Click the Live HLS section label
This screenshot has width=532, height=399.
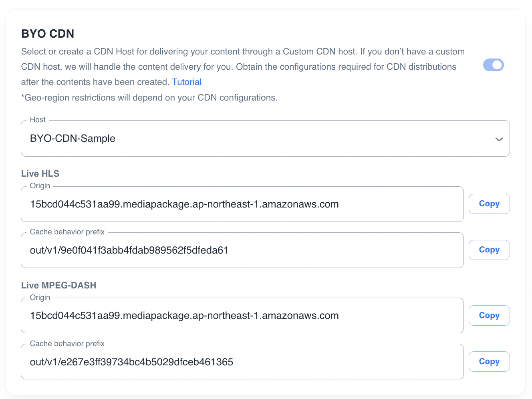click(x=40, y=174)
